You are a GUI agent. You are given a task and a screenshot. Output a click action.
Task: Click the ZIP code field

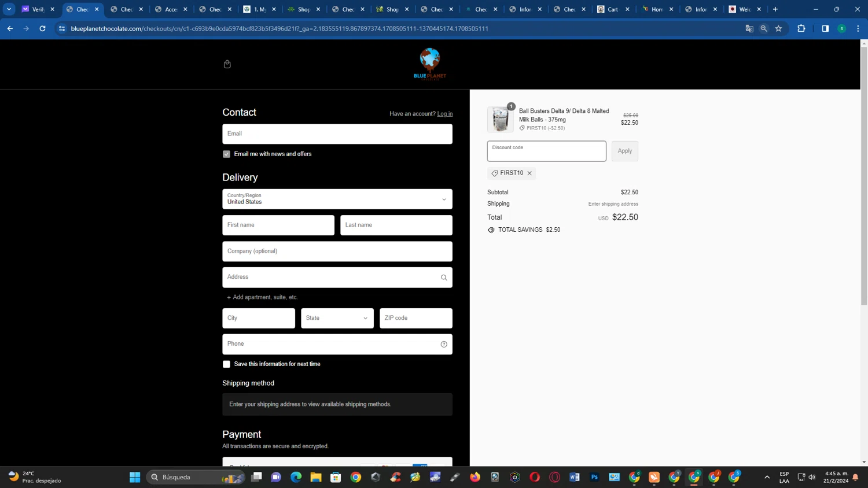pyautogui.click(x=416, y=318)
